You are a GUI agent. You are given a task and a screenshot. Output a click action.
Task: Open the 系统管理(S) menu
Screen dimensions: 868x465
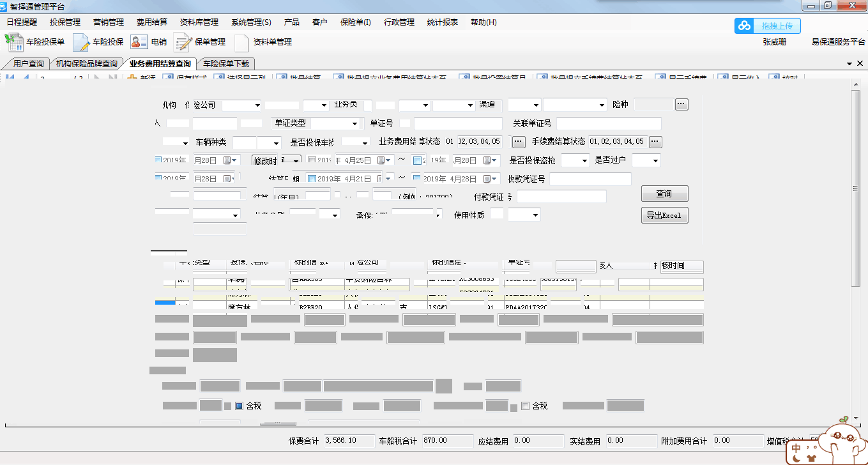click(251, 22)
